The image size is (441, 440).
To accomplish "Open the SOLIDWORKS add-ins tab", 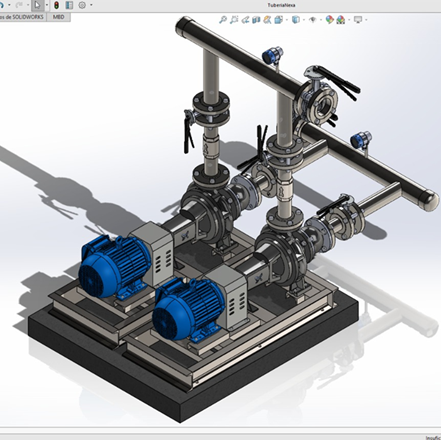I will 23,17.
